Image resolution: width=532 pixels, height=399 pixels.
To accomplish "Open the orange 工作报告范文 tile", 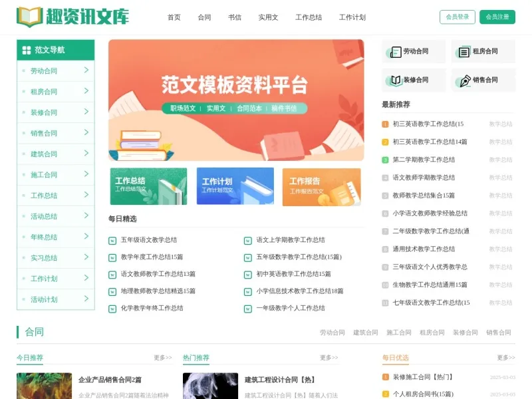I will 322,187.
